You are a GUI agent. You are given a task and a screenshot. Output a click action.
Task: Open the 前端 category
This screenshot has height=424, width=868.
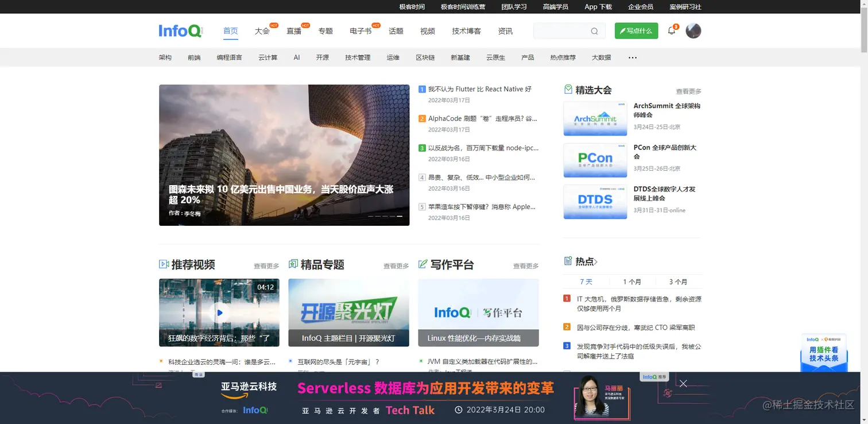point(194,57)
